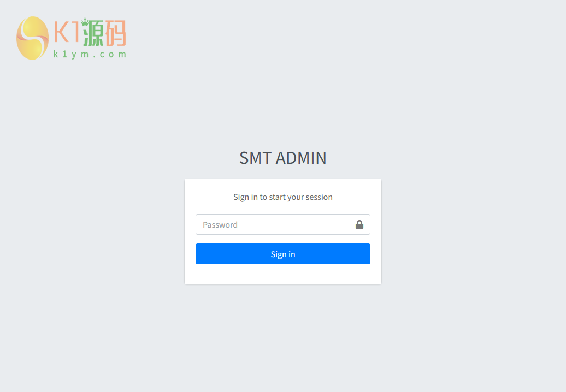The width and height of the screenshot is (566, 392).
Task: Click the k1ym.com watermark text
Action: [x=90, y=54]
